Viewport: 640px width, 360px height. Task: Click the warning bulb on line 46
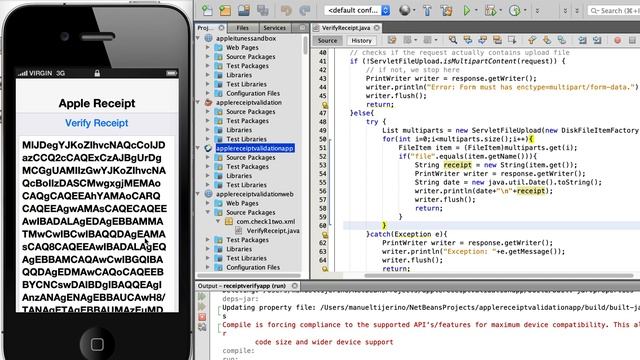pyautogui.click(x=325, y=105)
